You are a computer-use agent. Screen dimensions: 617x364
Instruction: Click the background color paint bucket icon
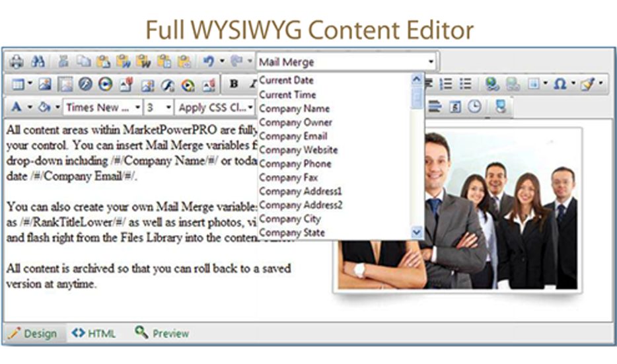(x=44, y=106)
